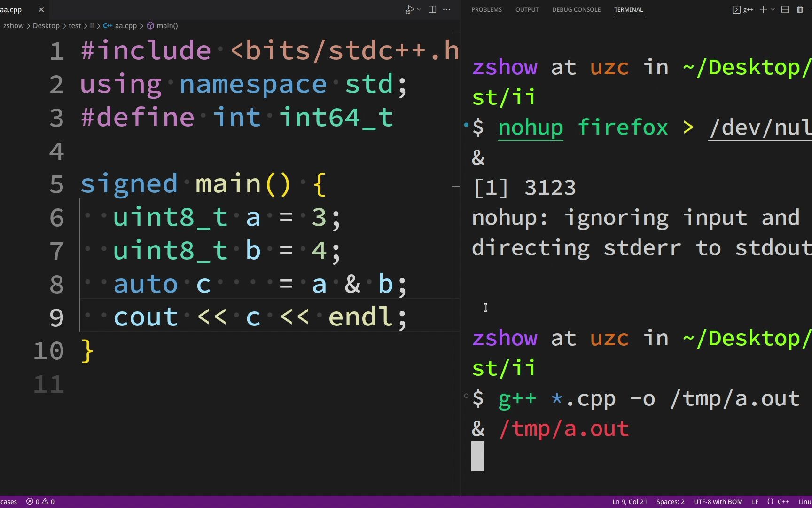Click the #define int int64_t code line
The width and height of the screenshot is (812, 508).
(237, 117)
